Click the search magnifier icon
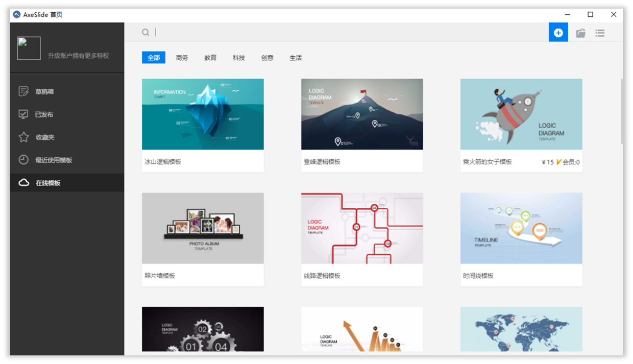 pos(145,33)
